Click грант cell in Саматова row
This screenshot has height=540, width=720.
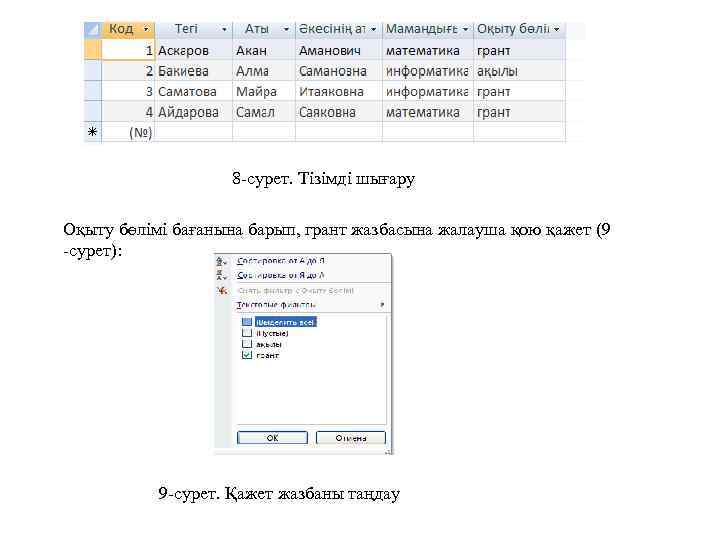coord(519,91)
